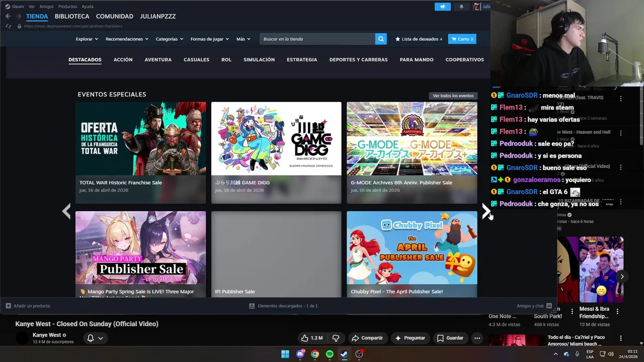Expand the Formas de jugar dropdown
This screenshot has height=362, width=644.
pyautogui.click(x=210, y=39)
